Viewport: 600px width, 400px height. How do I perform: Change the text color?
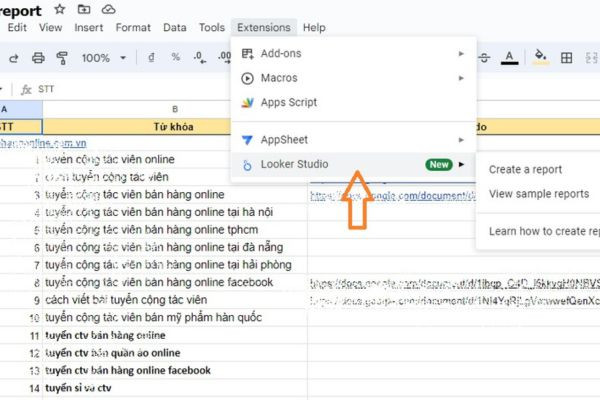tap(509, 58)
